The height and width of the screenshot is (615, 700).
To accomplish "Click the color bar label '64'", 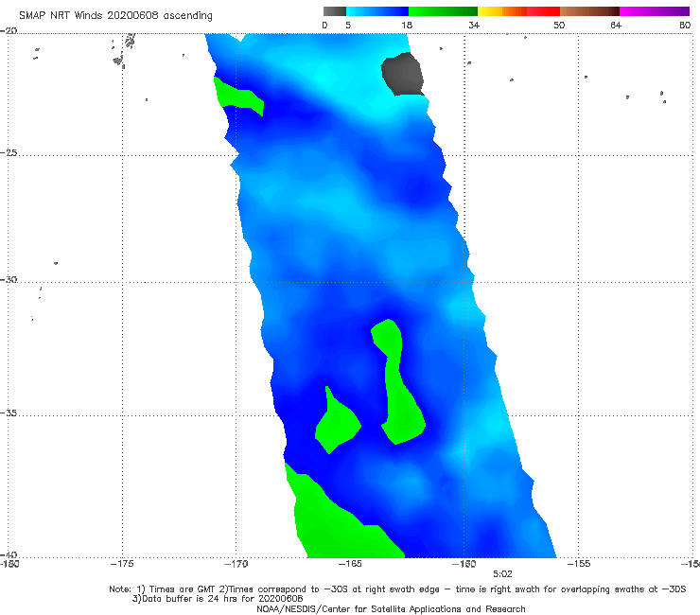I will click(x=616, y=25).
